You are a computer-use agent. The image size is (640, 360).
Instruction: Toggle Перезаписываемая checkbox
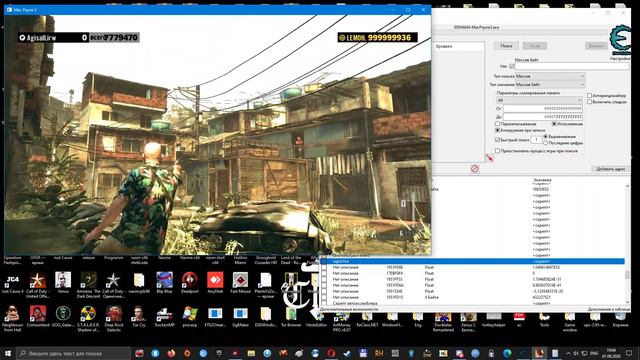tap(498, 124)
